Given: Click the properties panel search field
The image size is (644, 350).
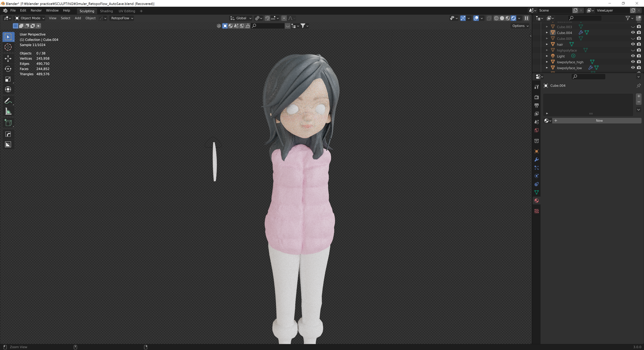Looking at the screenshot, I should pyautogui.click(x=588, y=76).
